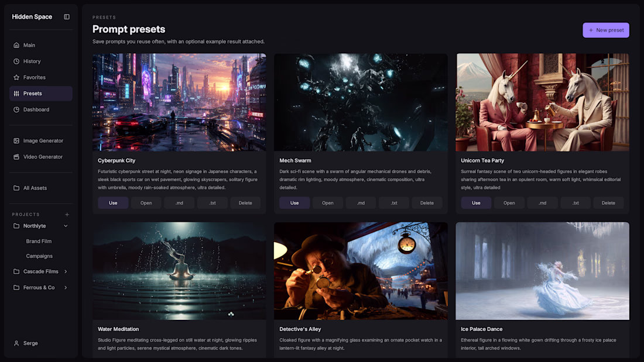644x362 pixels.
Task: Click the Image Generator icon
Action: click(16, 141)
